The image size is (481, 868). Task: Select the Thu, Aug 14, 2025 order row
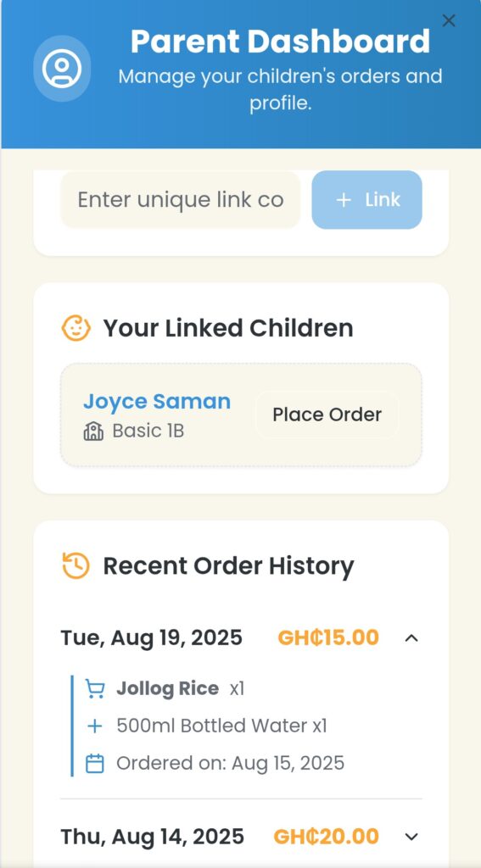(x=241, y=837)
